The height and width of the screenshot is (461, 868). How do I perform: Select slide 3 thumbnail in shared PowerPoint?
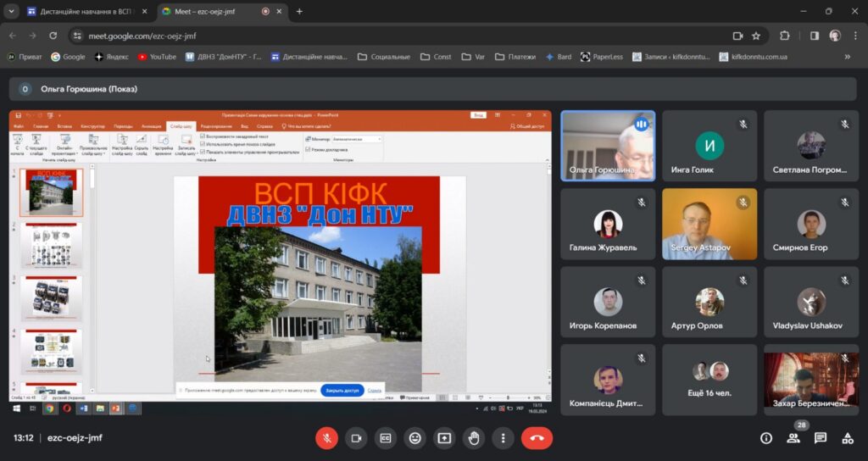coord(51,298)
